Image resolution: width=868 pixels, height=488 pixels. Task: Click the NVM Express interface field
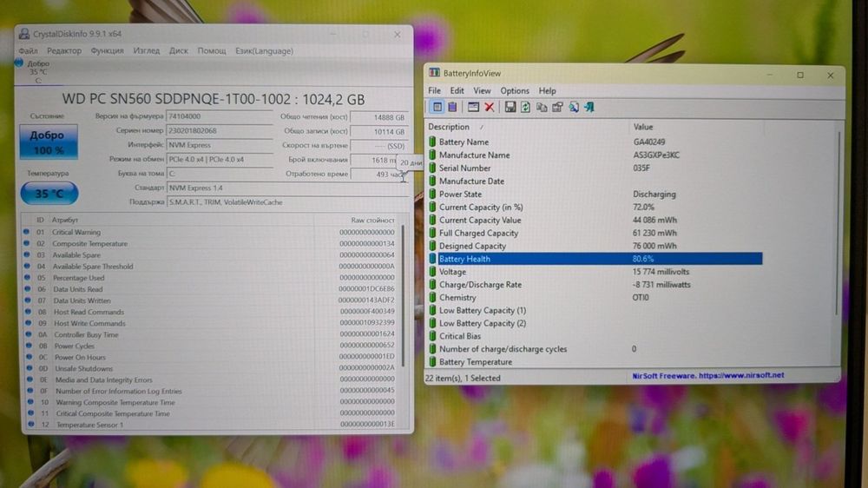(220, 145)
